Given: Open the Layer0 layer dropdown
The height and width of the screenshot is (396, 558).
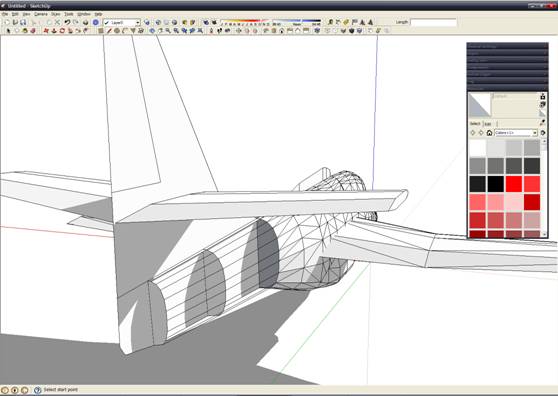Looking at the screenshot, I should click(122, 22).
